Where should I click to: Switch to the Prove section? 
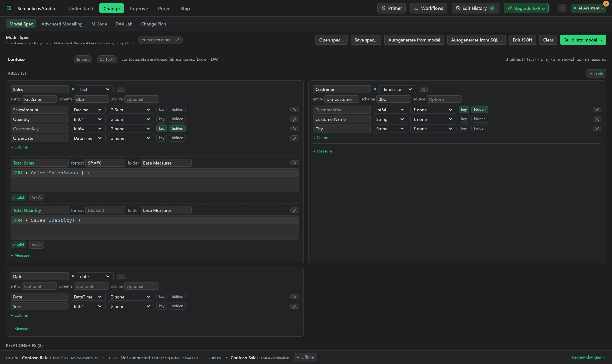164,8
